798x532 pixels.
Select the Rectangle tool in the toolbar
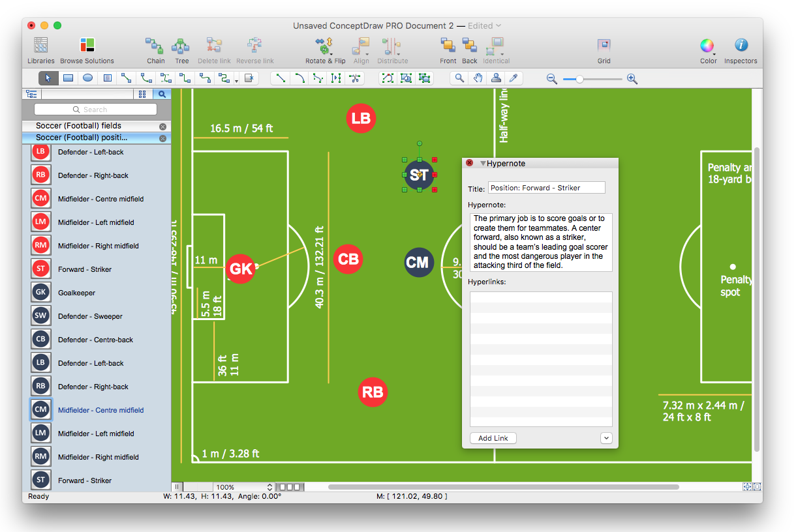coord(69,78)
